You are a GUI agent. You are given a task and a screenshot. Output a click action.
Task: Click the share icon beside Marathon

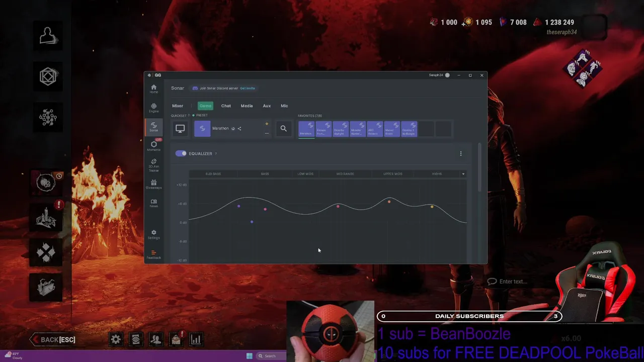[239, 129]
